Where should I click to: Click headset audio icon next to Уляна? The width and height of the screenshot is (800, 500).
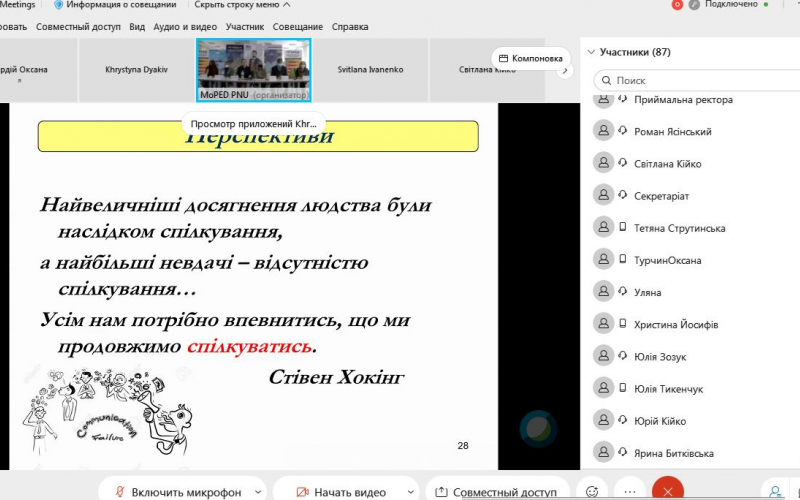(622, 291)
